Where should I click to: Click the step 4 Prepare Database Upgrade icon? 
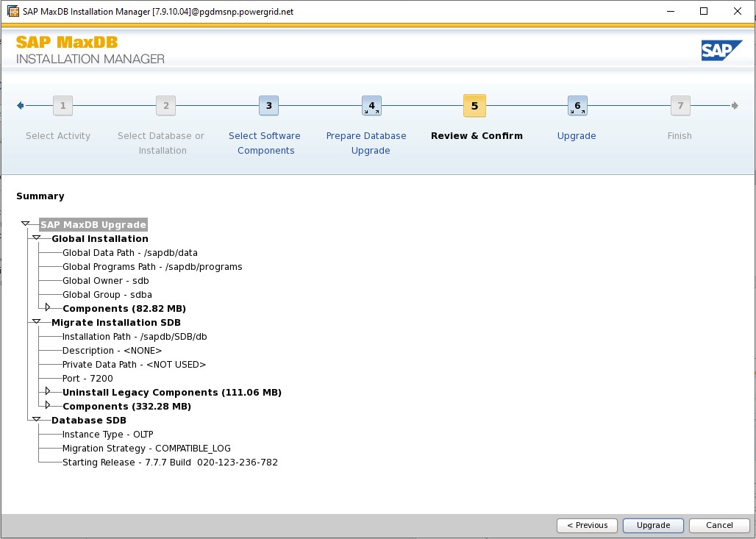371,105
